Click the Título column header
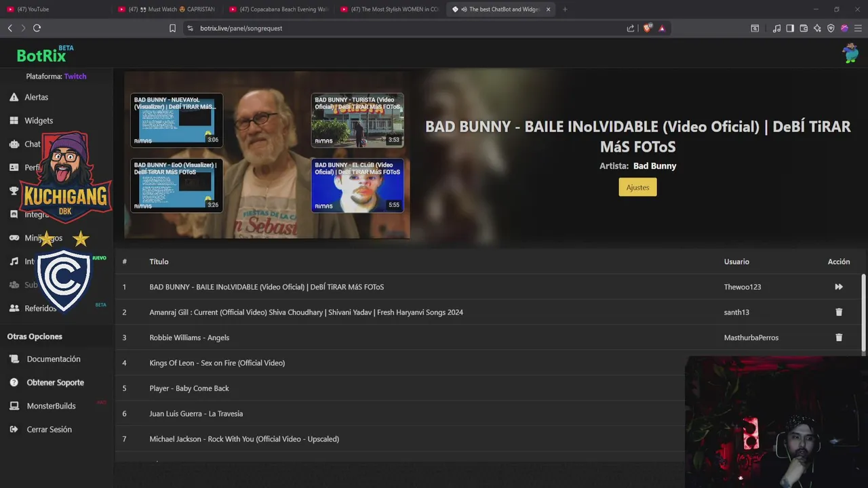Screen dimensions: 868x488 159,262
